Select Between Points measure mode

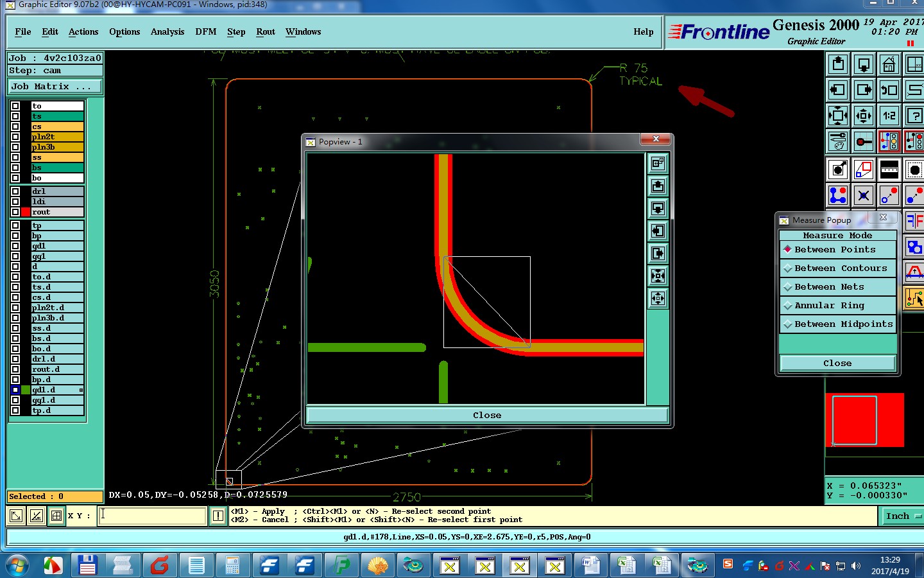(837, 249)
